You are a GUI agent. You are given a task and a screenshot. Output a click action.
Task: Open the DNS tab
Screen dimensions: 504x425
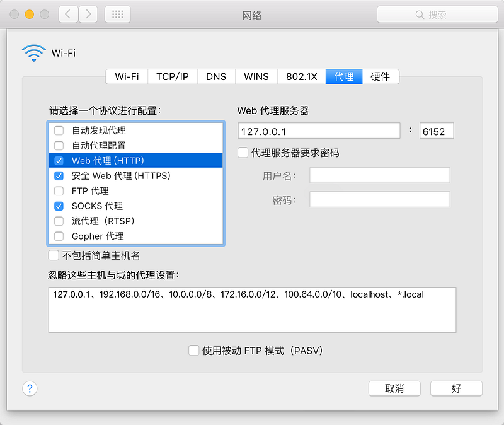click(216, 76)
